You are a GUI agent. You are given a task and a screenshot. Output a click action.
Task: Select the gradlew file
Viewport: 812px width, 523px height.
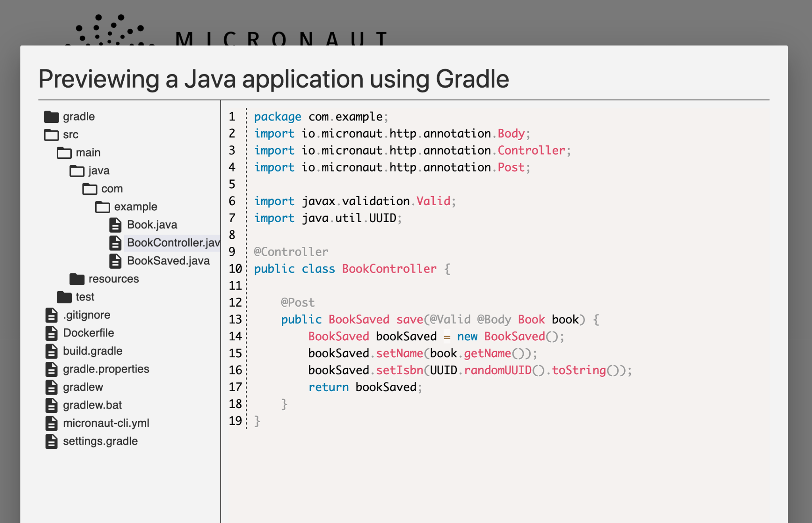83,387
